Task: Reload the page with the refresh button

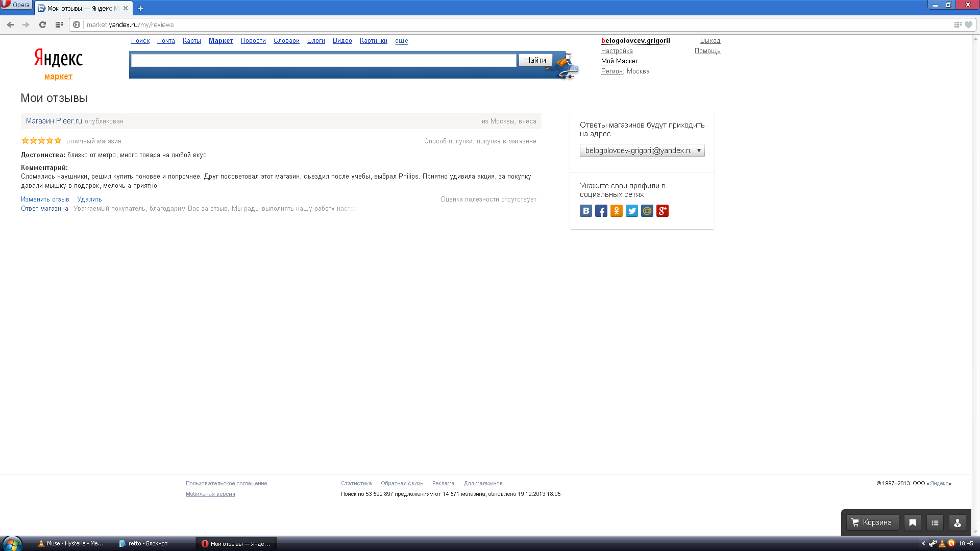Action: 43,24
